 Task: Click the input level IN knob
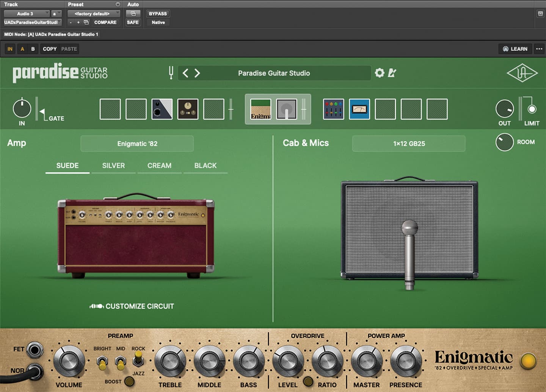click(x=22, y=109)
